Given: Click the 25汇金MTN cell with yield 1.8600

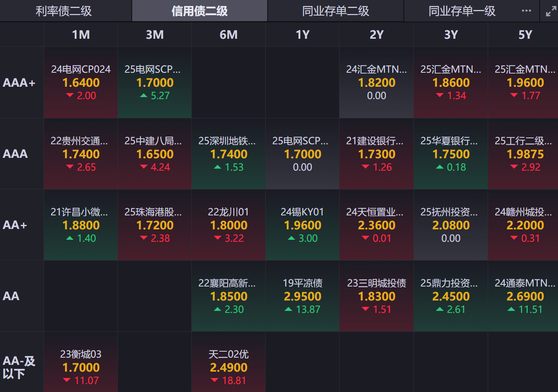Looking at the screenshot, I should pyautogui.click(x=451, y=83).
